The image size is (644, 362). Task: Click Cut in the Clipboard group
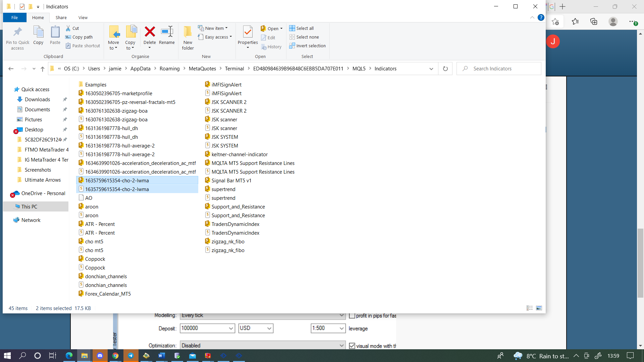[72, 28]
